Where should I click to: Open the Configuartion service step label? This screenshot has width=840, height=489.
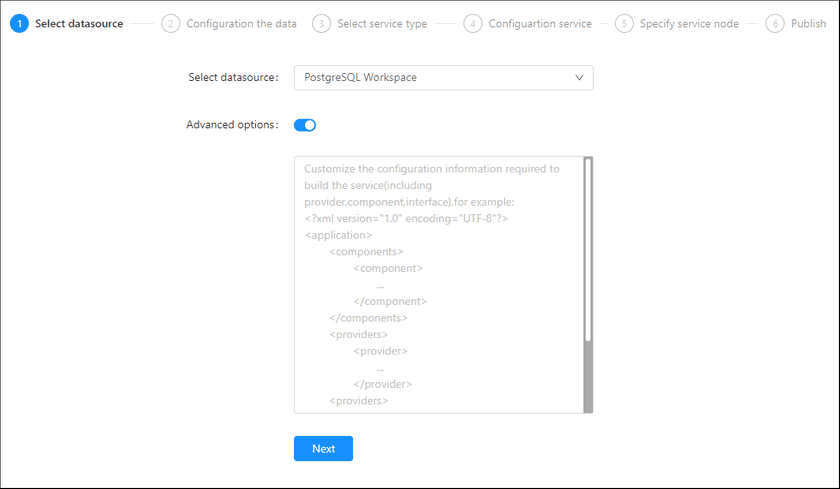coord(540,24)
